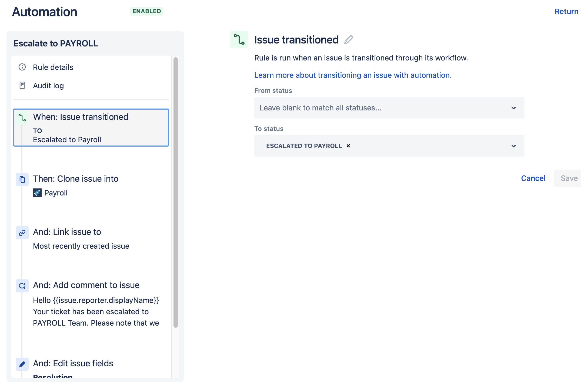The width and height of the screenshot is (581, 392).
Task: Click the Cancel button
Action: (x=533, y=178)
